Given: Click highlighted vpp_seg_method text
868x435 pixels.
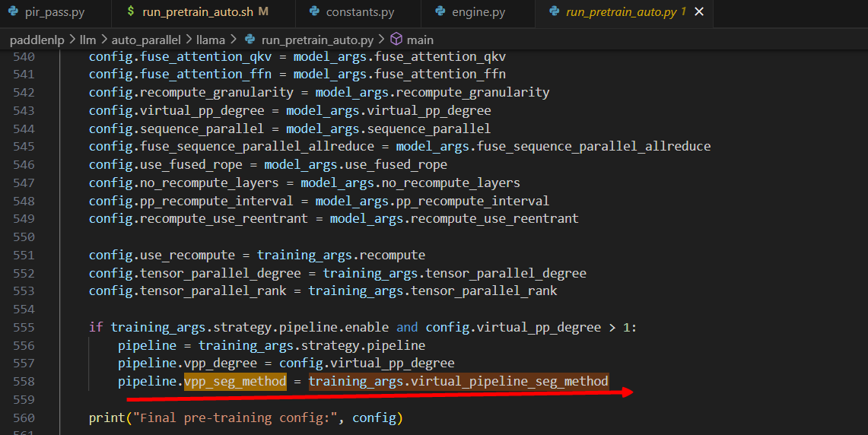Looking at the screenshot, I should [235, 381].
